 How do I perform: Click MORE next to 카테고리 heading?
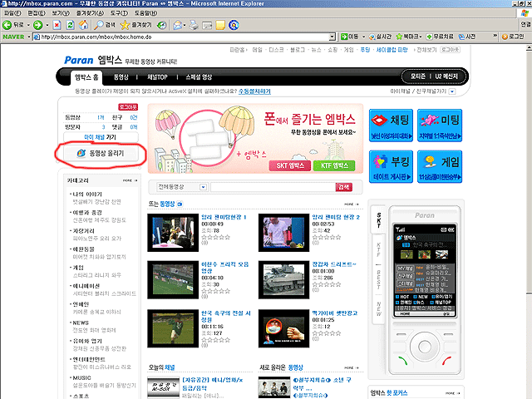tap(130, 180)
